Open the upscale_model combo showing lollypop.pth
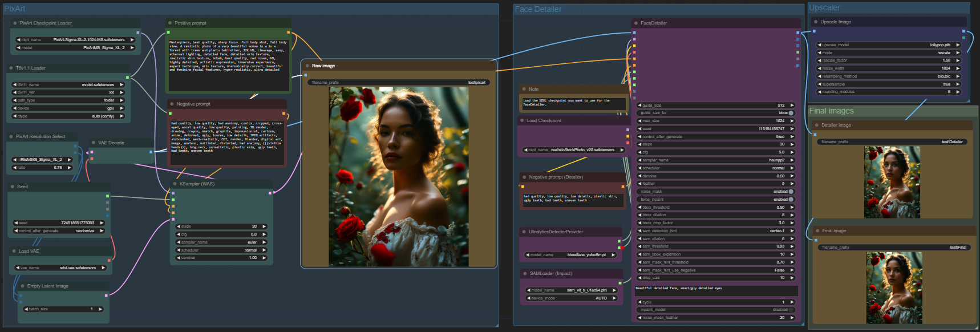 (x=889, y=45)
